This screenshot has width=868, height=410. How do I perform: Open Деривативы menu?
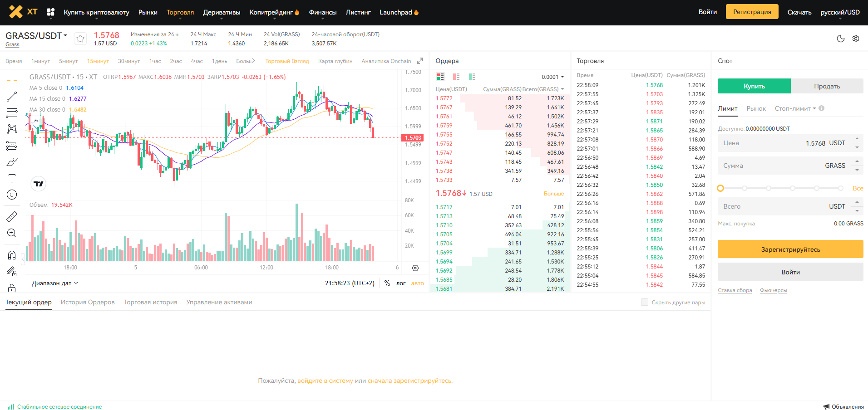222,12
